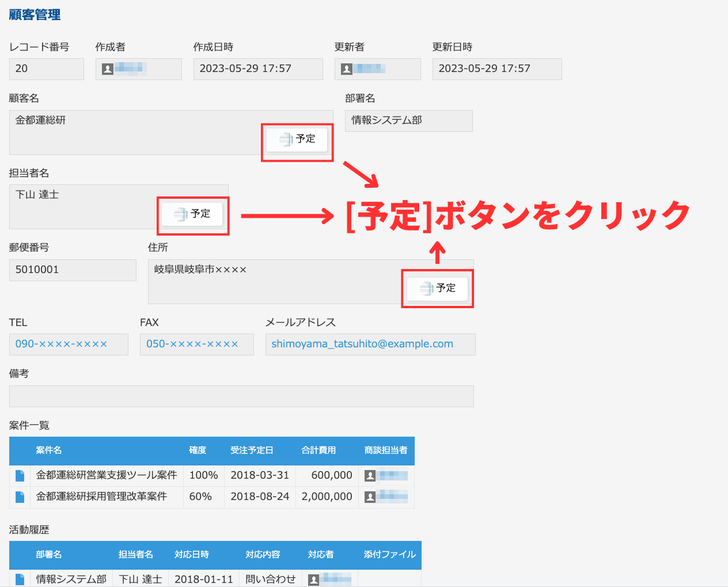Open the shimoyama_tatsuhito@example.com email link
Screen dimensions: 728x587
click(362, 344)
